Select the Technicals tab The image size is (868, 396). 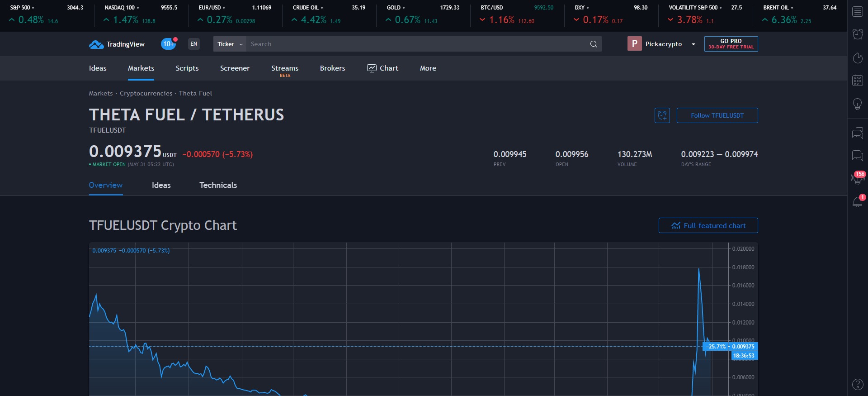[x=218, y=185]
